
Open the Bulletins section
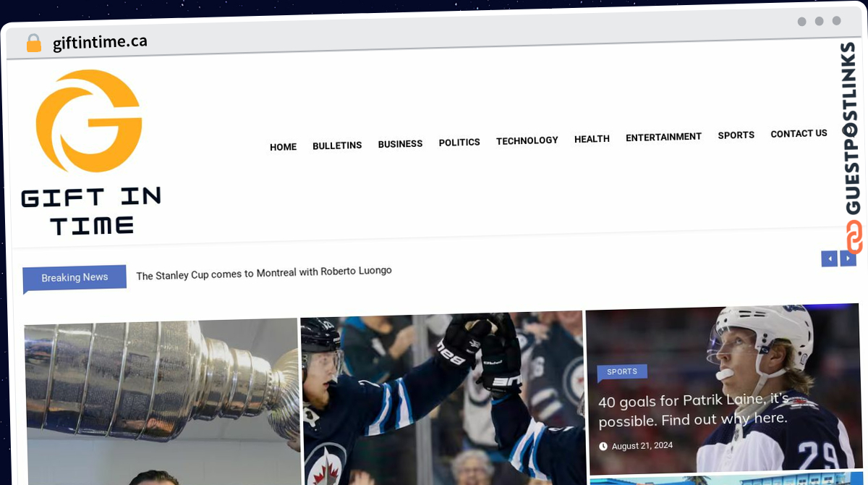[337, 145]
